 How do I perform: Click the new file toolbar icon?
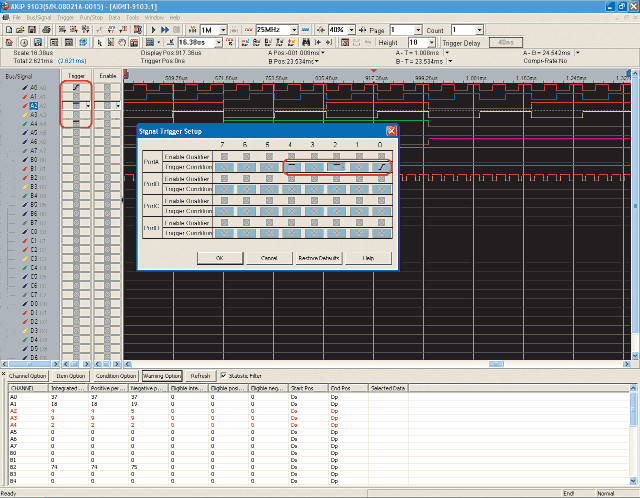(8, 31)
